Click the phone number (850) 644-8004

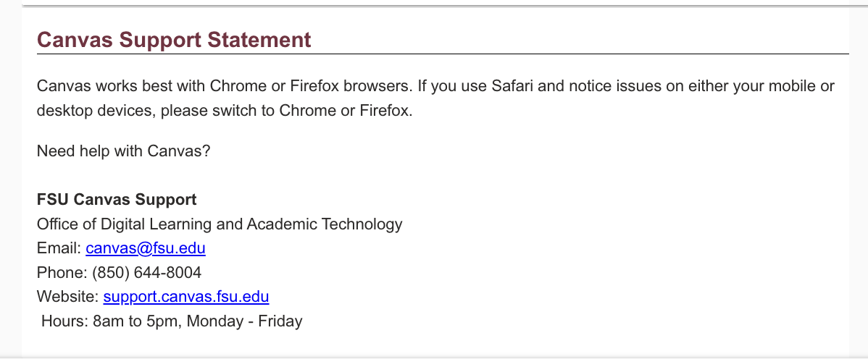click(x=146, y=272)
